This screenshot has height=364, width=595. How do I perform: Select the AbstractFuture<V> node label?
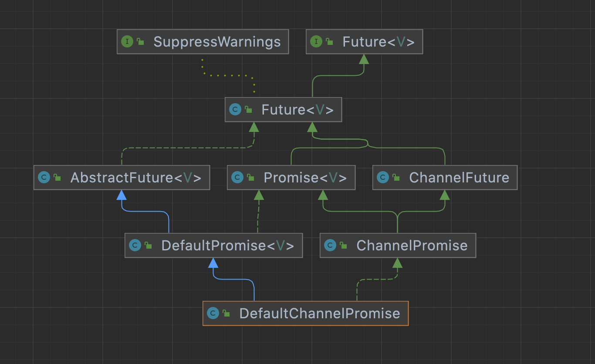click(x=135, y=178)
